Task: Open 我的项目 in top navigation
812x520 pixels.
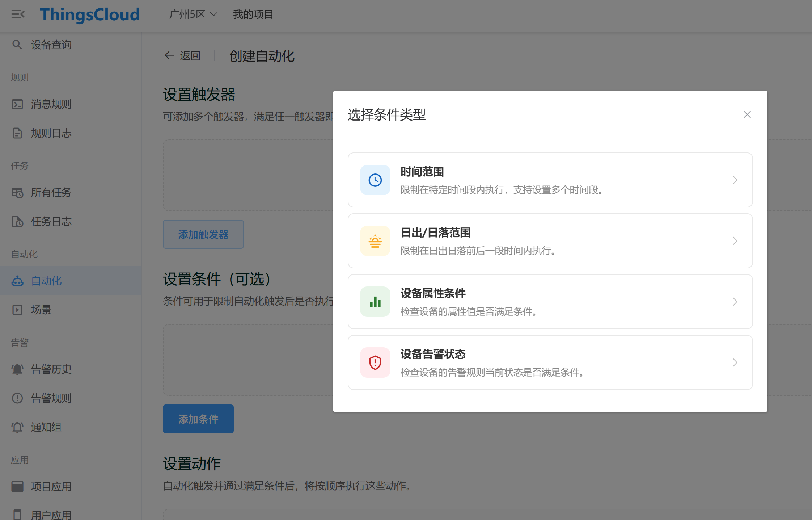Action: 253,14
